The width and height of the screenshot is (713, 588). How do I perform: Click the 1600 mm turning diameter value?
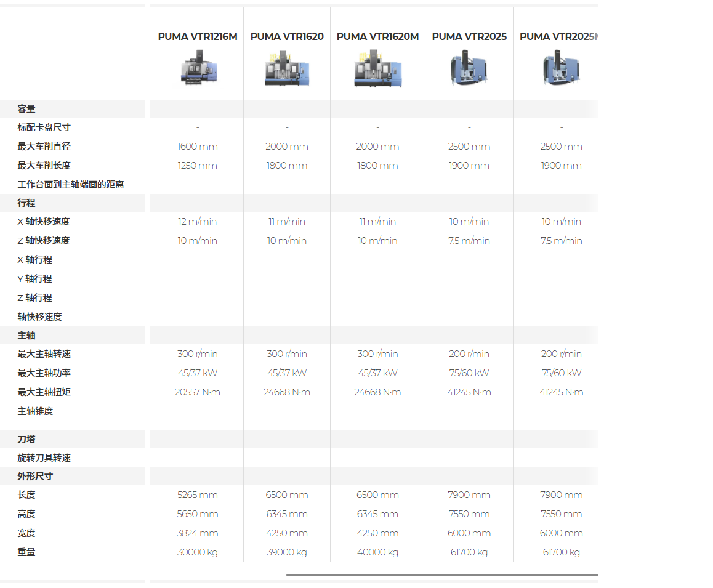pos(198,147)
